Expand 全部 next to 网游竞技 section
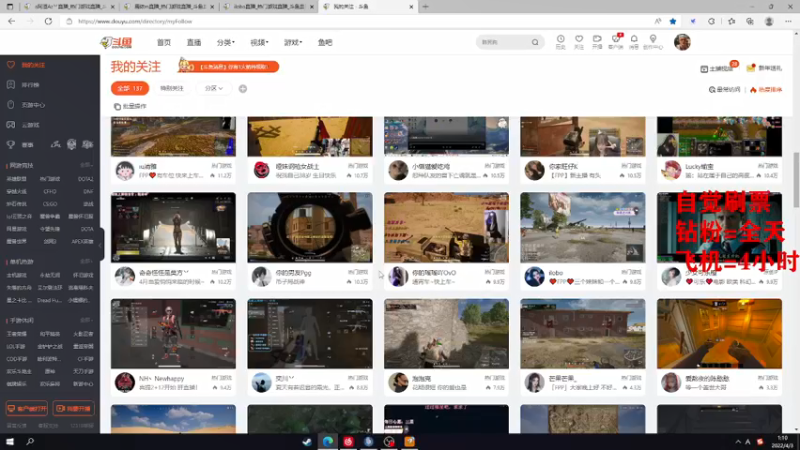 click(86, 165)
